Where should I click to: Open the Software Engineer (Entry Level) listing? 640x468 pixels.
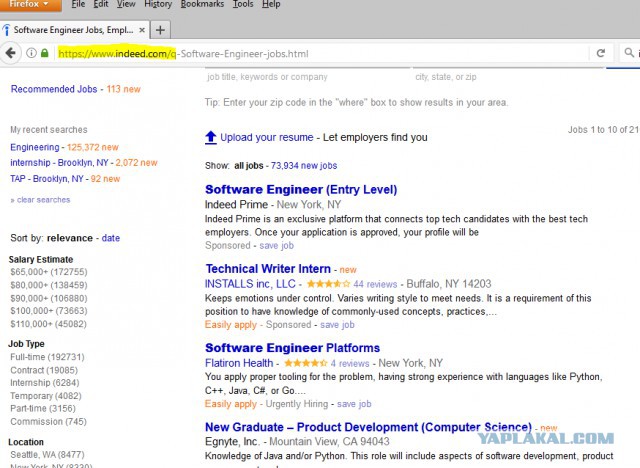301,189
